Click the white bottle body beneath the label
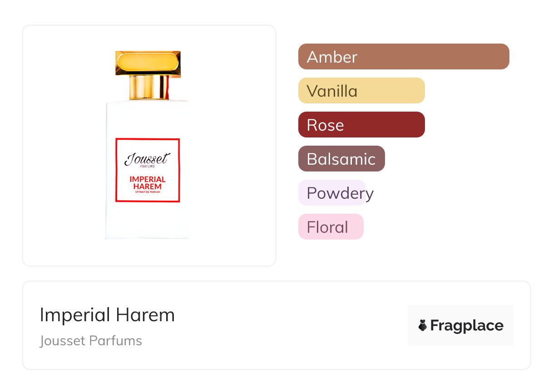 point(148,220)
